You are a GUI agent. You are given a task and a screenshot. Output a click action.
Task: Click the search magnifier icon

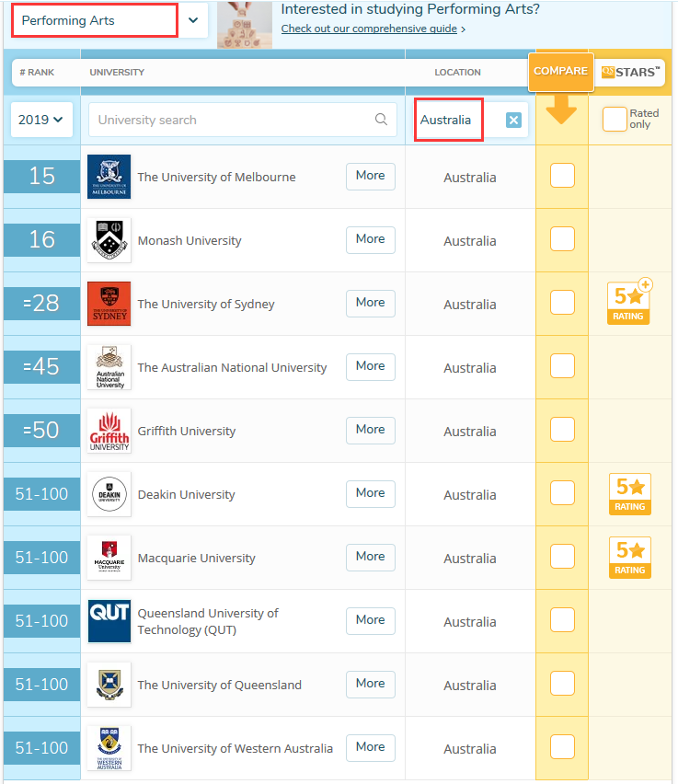coord(381,119)
